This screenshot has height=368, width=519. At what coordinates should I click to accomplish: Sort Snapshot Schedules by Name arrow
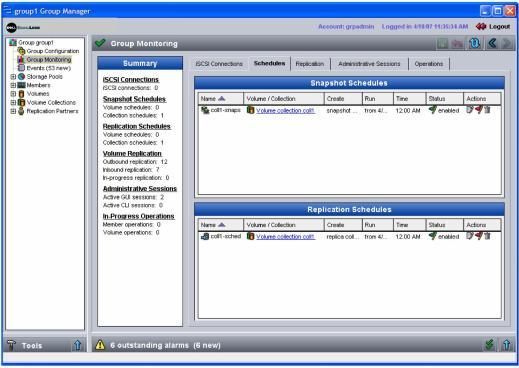[221, 99]
